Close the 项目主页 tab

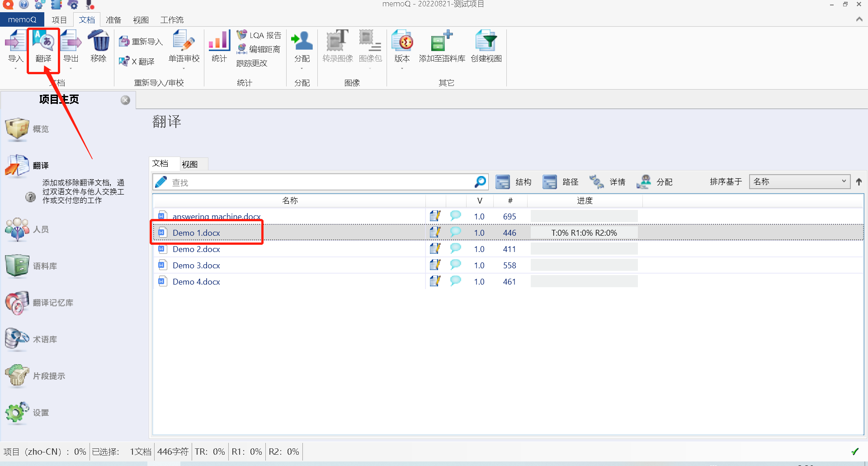pyautogui.click(x=125, y=100)
